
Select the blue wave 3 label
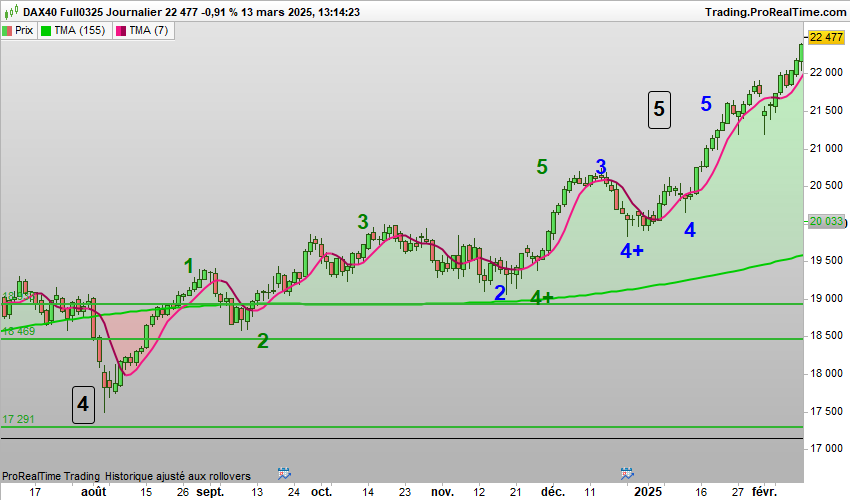tap(601, 166)
